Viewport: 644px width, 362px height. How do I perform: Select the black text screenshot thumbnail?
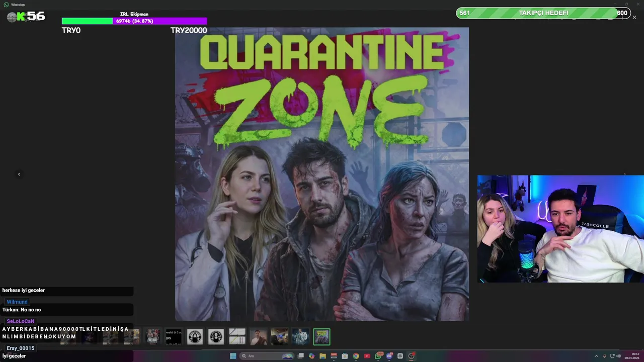pos(174,336)
